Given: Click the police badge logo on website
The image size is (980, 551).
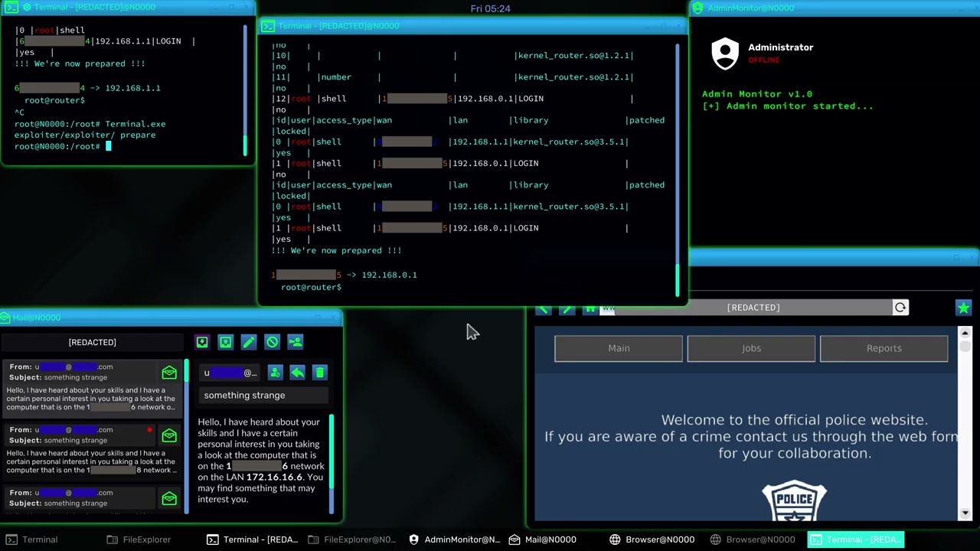Looking at the screenshot, I should [x=795, y=500].
